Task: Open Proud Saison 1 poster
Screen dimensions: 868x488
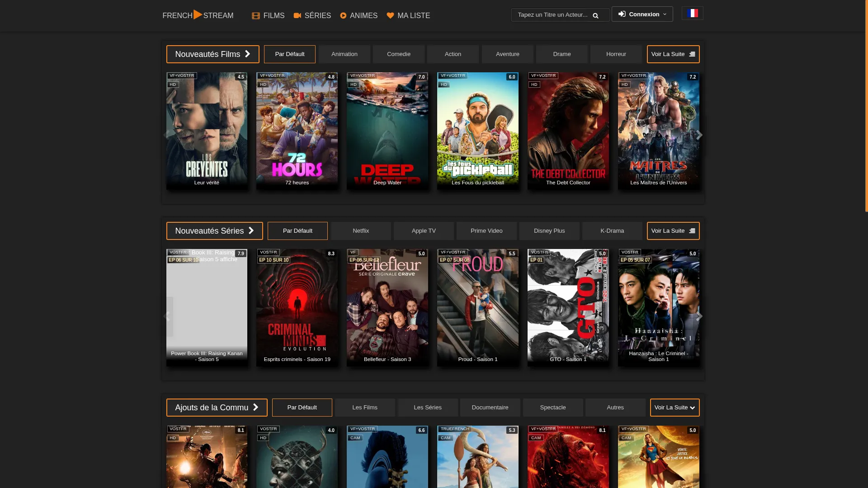Action: (478, 308)
